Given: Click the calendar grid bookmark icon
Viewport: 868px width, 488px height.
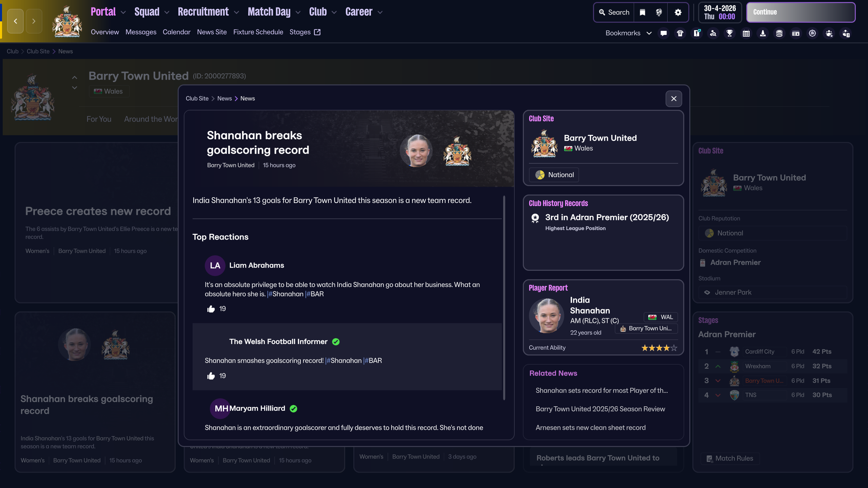Looking at the screenshot, I should 746,33.
